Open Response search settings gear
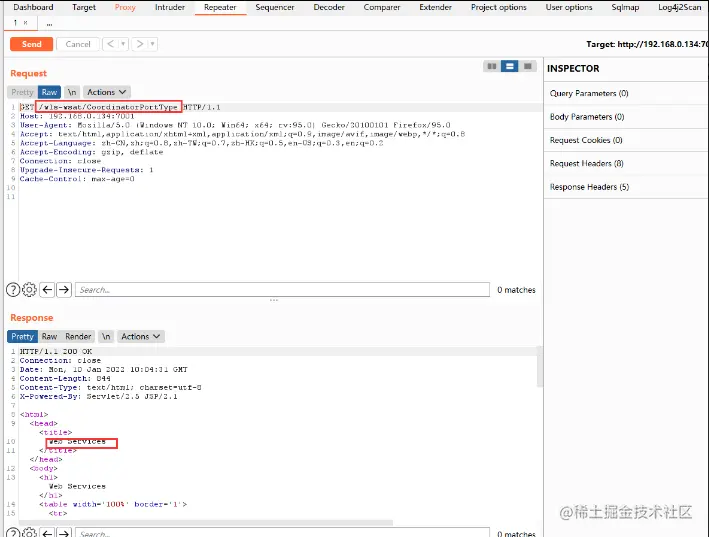709x537 pixels. click(x=29, y=532)
